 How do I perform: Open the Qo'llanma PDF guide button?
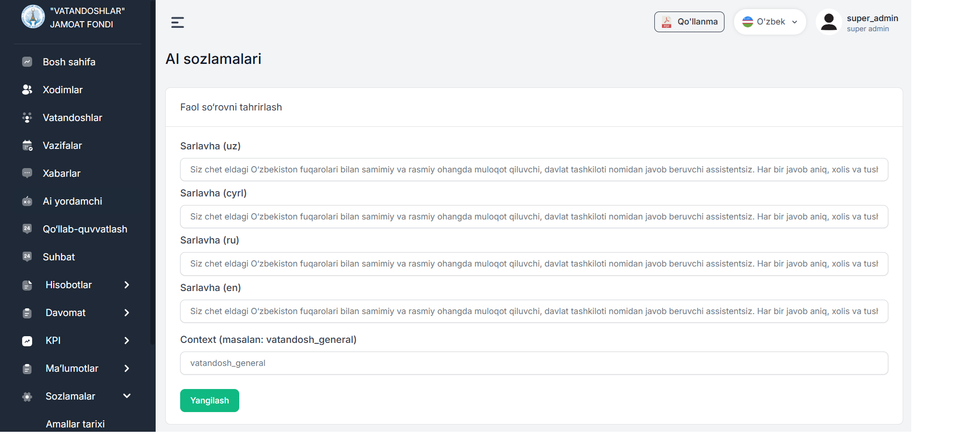click(x=689, y=22)
